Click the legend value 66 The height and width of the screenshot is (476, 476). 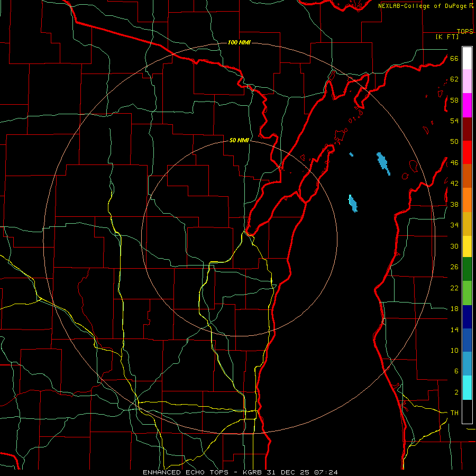[454, 58]
